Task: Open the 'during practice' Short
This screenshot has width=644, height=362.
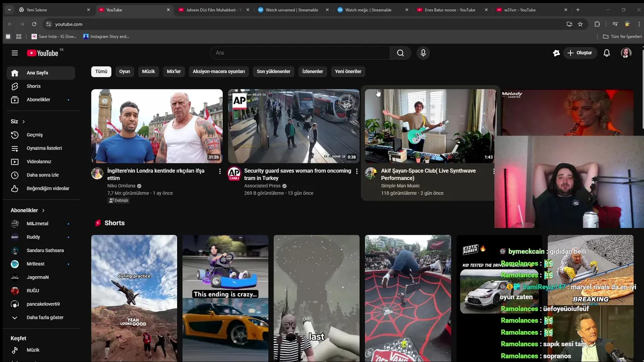Action: pyautogui.click(x=134, y=299)
